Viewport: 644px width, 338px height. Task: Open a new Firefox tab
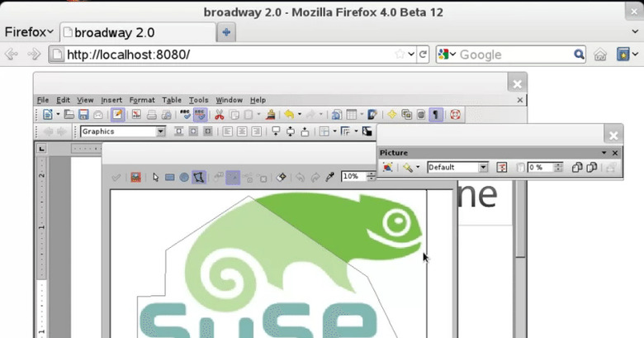point(226,32)
